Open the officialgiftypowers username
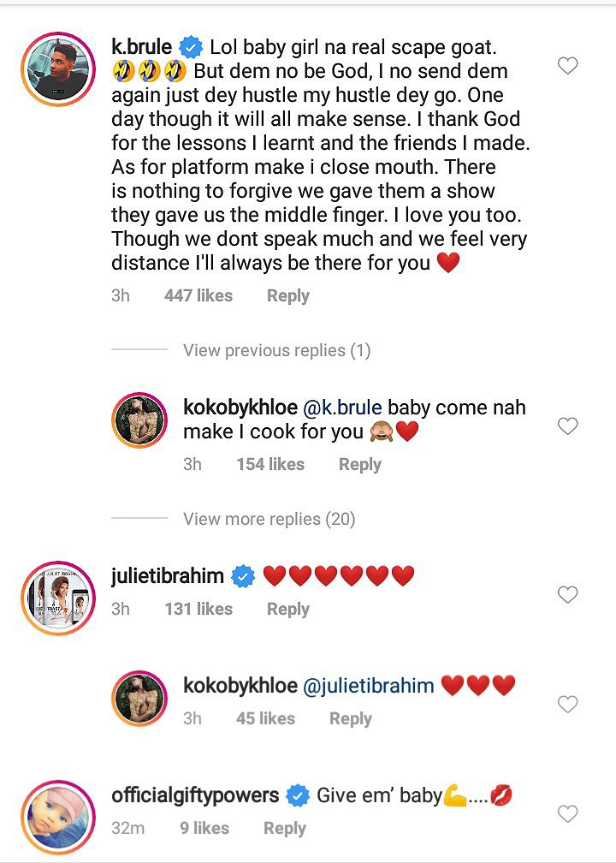 coord(195,795)
